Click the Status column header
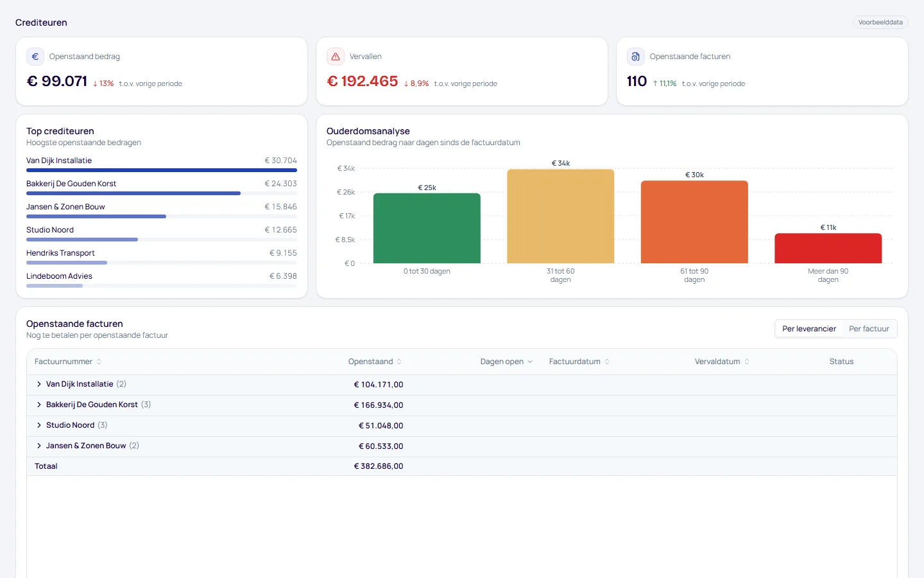Image resolution: width=924 pixels, height=578 pixels. 841,362
